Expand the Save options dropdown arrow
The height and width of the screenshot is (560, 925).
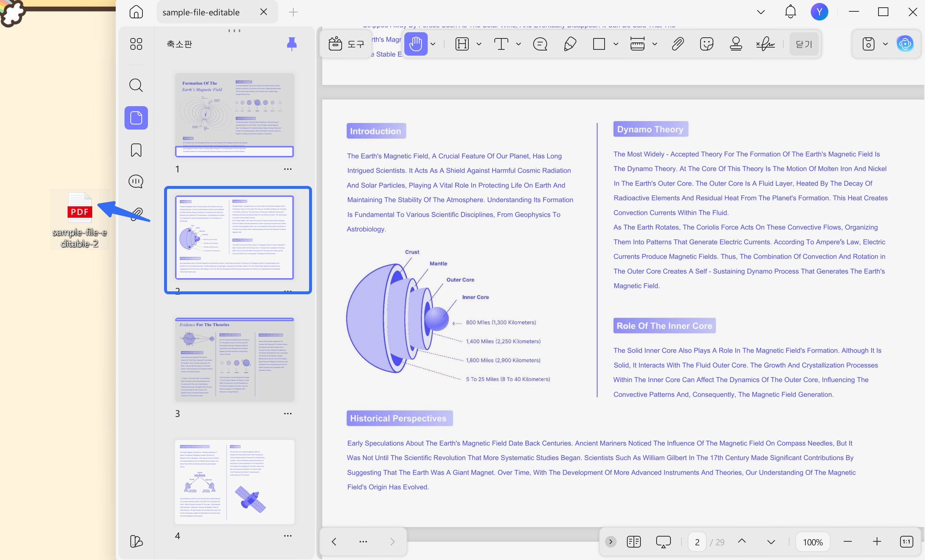pyautogui.click(x=885, y=44)
